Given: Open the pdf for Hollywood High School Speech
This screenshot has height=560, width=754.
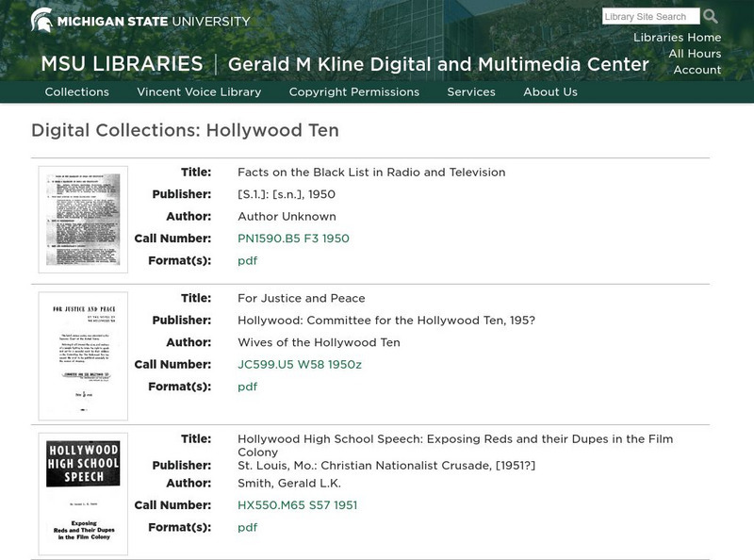Looking at the screenshot, I should pyautogui.click(x=248, y=527).
